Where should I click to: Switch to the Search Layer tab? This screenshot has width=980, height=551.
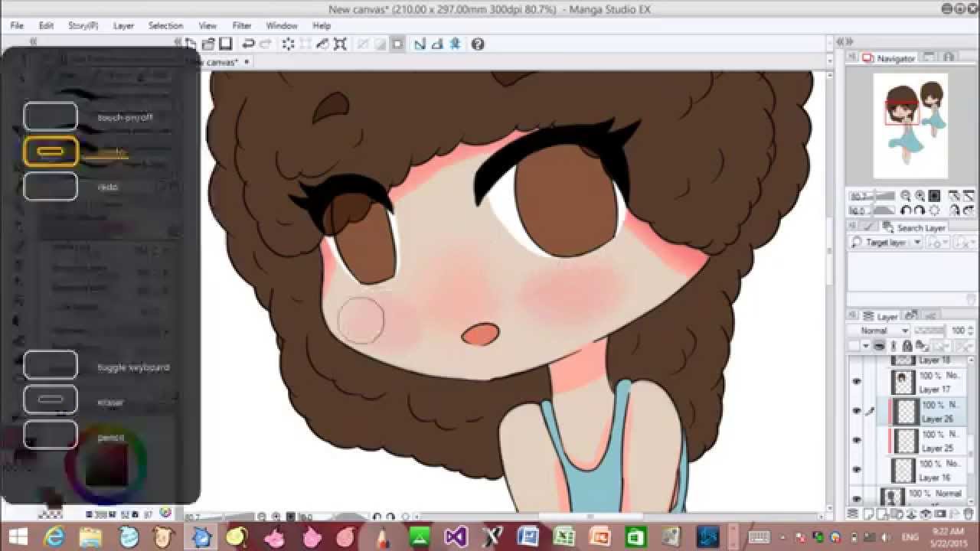(x=915, y=227)
